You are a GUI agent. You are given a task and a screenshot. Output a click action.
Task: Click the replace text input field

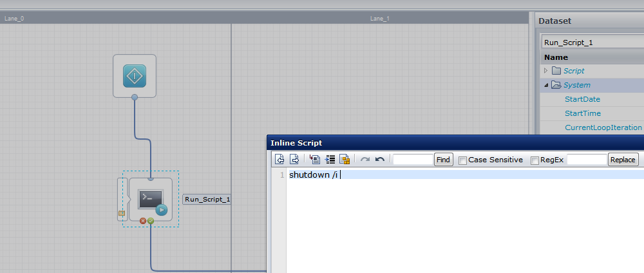pyautogui.click(x=587, y=159)
